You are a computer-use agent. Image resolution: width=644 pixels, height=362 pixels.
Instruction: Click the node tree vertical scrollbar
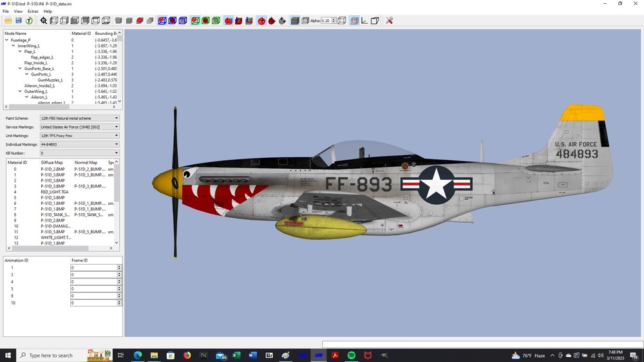coord(120,68)
